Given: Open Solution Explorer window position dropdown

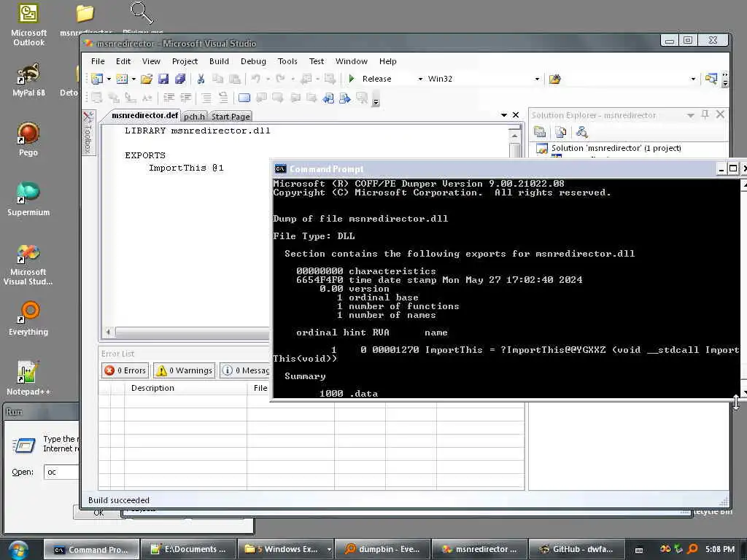Looking at the screenshot, I should (690, 115).
